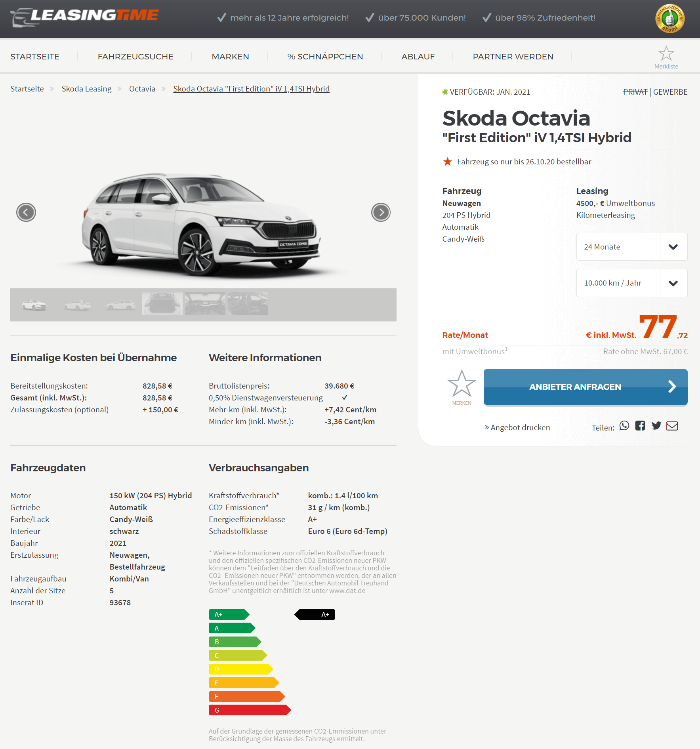Click the yellow D efficiency bar

coord(241,669)
